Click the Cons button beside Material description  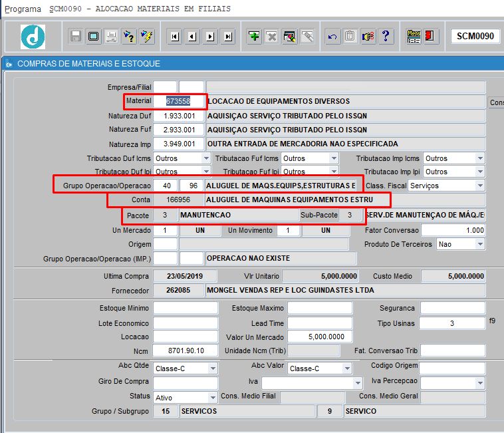click(x=496, y=102)
